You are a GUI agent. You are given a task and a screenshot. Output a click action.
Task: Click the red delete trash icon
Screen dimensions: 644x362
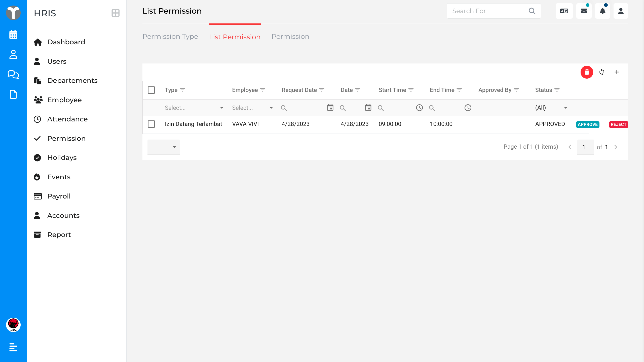click(x=587, y=72)
